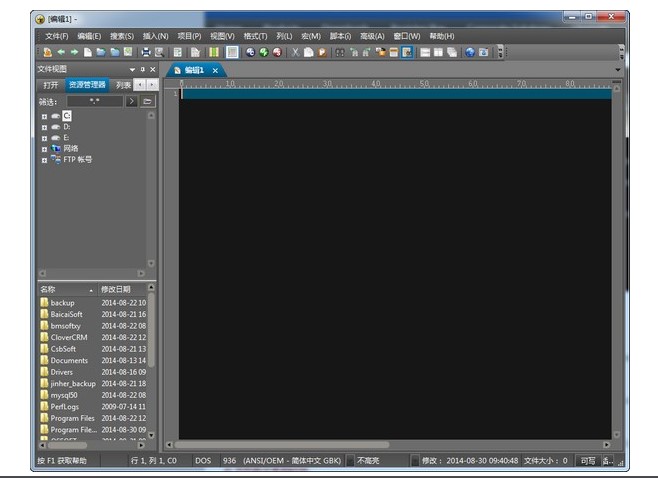Click the blue globe browser icon

[x=470, y=52]
